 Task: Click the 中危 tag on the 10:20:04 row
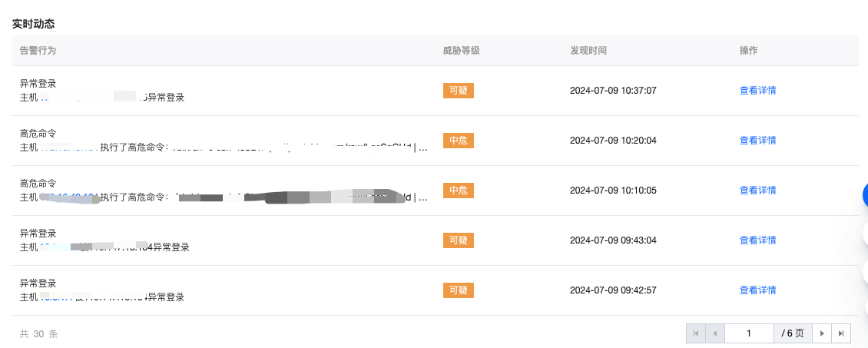459,141
